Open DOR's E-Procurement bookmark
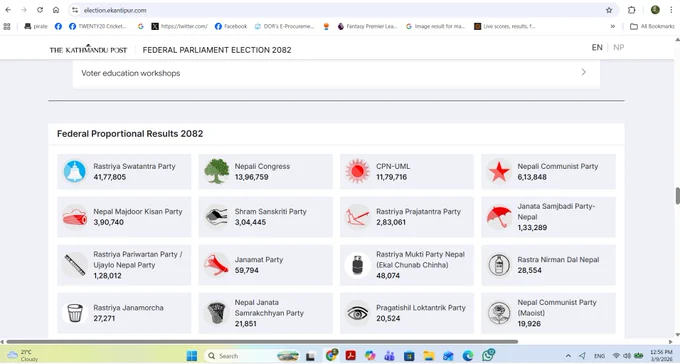 pyautogui.click(x=284, y=26)
